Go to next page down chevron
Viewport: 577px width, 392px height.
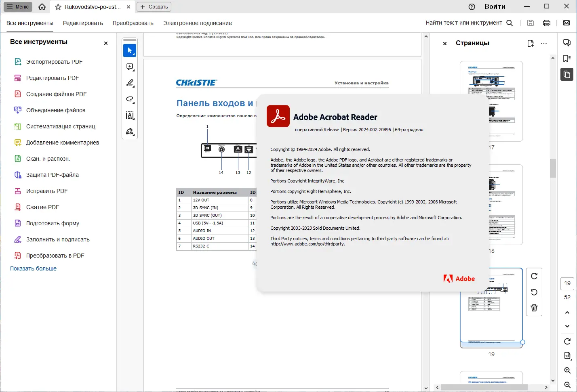tap(567, 326)
